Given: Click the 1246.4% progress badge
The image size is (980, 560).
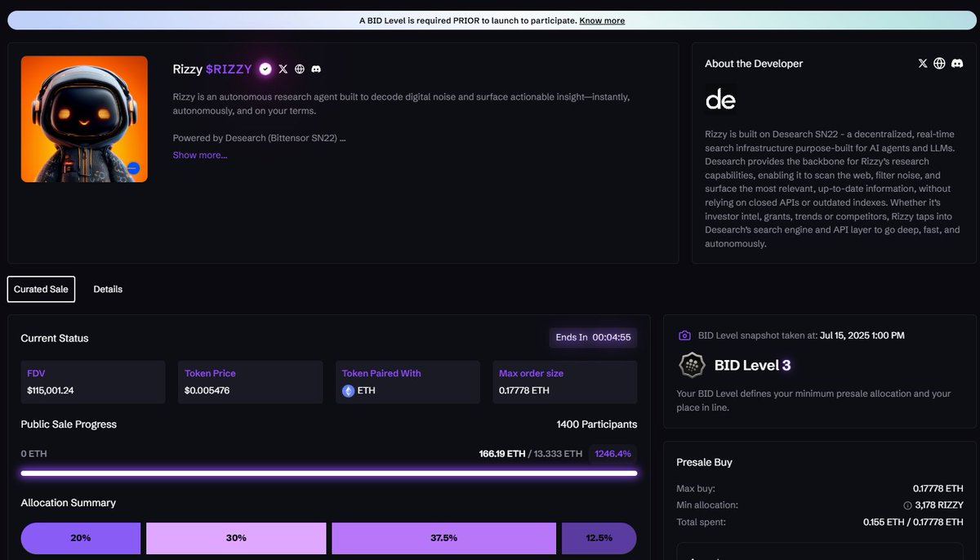Looking at the screenshot, I should tap(613, 454).
